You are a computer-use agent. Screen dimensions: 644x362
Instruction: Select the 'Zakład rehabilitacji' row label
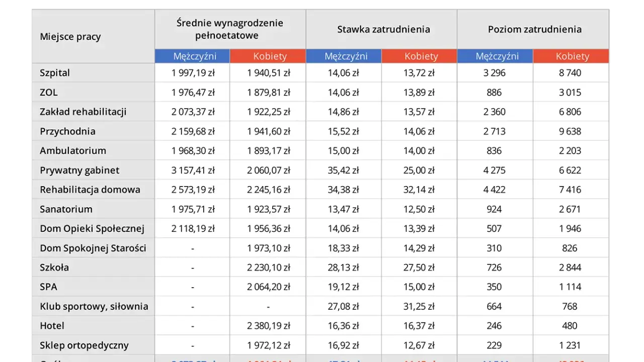coord(83,112)
